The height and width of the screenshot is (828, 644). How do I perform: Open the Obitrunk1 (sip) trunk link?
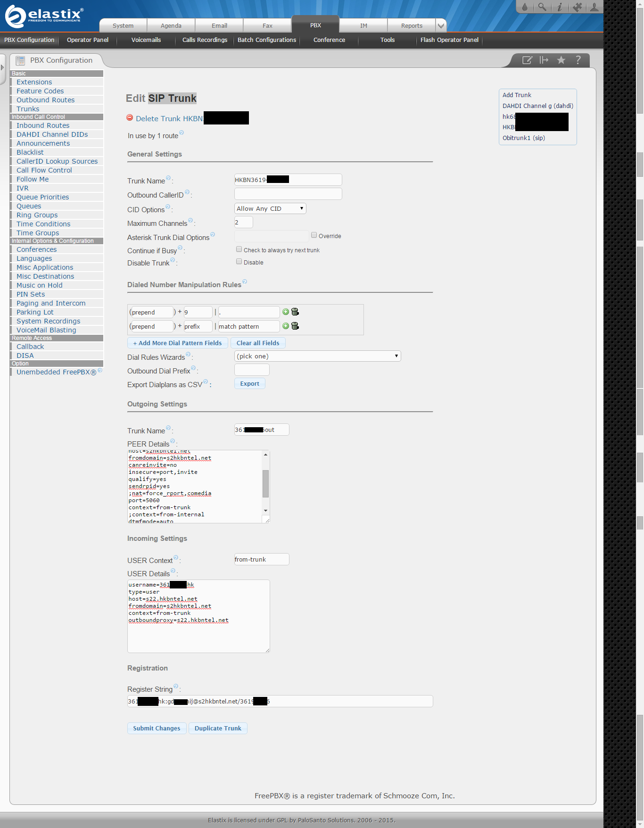click(x=524, y=138)
